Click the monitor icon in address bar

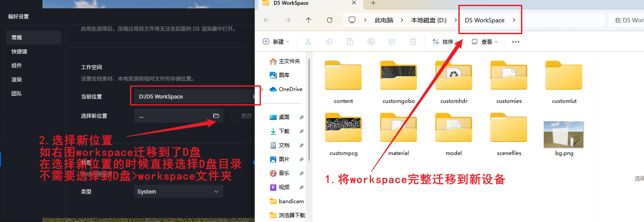pos(352,20)
